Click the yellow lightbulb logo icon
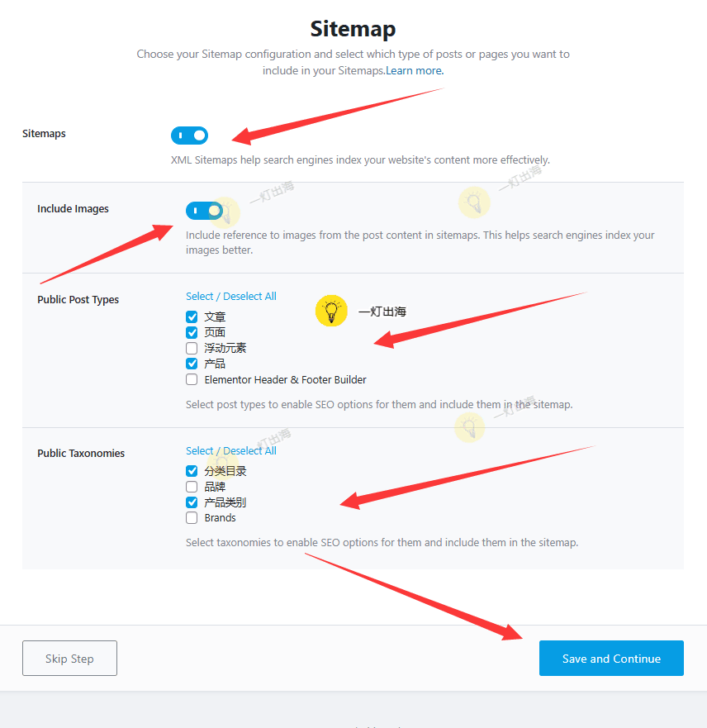Image resolution: width=707 pixels, height=728 pixels. pyautogui.click(x=331, y=312)
